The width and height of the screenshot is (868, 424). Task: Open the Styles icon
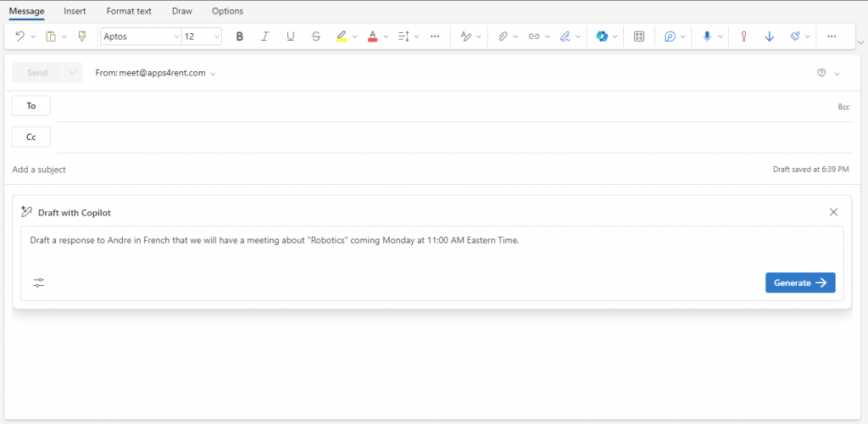tap(466, 36)
